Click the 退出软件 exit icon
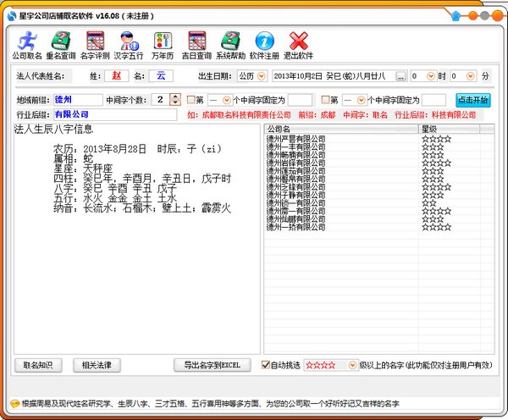Screen dimensions: 508x420 click(x=298, y=46)
